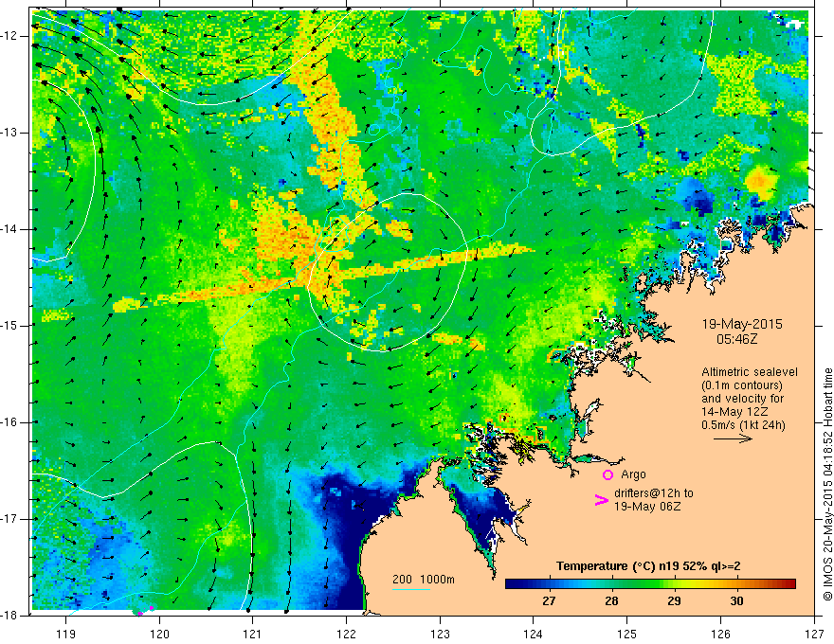
Task: Click the '200 1000m' depth label
Action: click(x=424, y=580)
